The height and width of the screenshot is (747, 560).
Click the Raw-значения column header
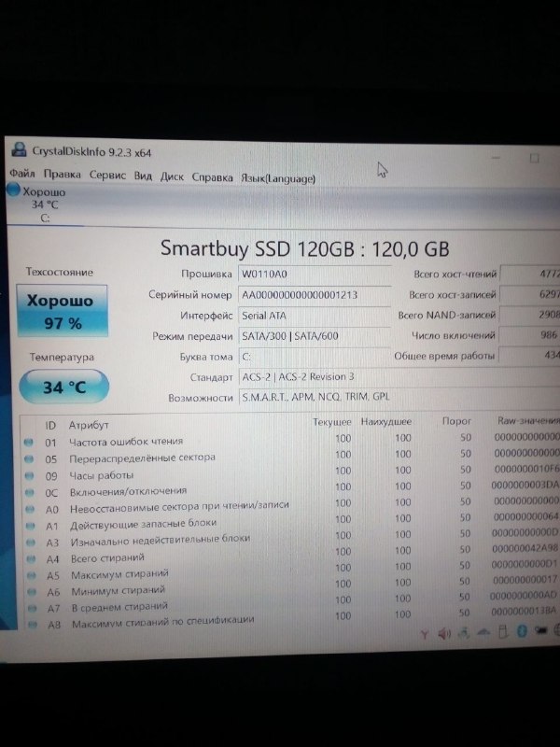528,421
